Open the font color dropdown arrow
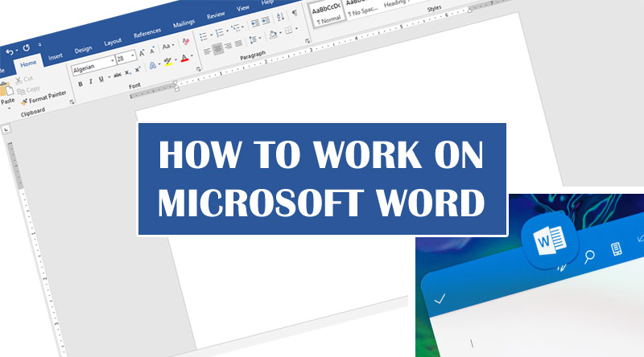This screenshot has height=357, width=644. [x=192, y=55]
